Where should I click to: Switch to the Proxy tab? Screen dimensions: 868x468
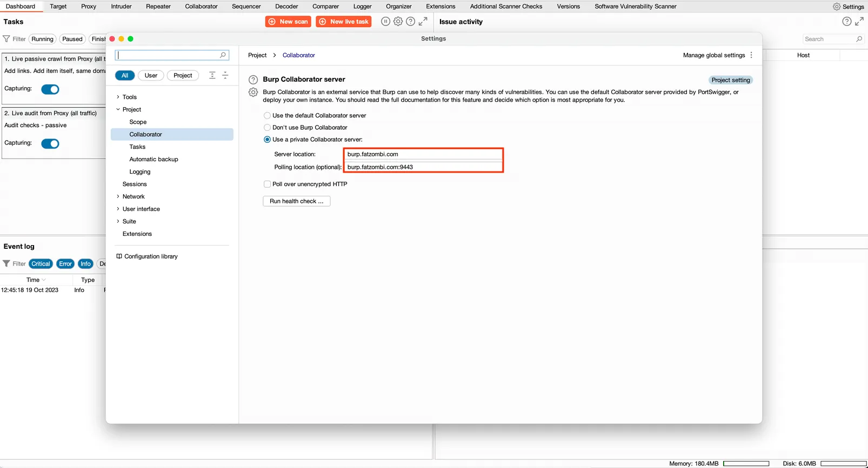pos(89,6)
